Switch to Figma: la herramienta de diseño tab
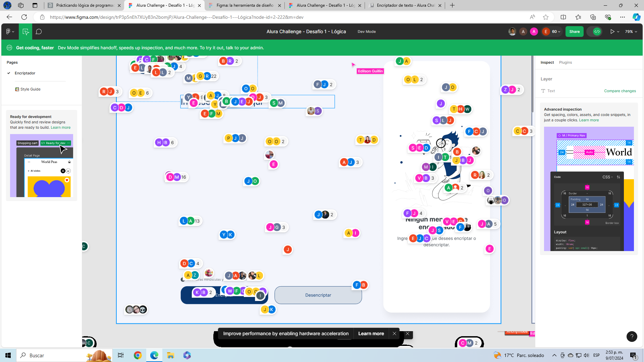Screen dimensions: 644x362 pyautogui.click(x=245, y=5)
